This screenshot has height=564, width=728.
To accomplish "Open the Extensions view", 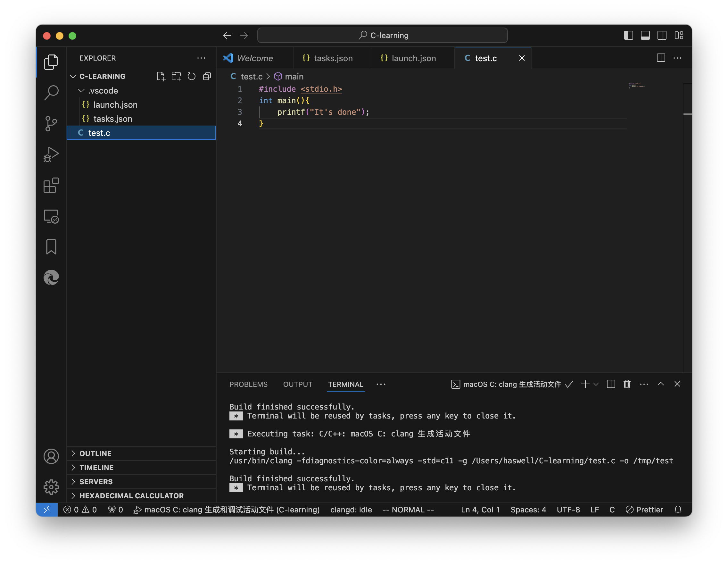I will pyautogui.click(x=51, y=185).
